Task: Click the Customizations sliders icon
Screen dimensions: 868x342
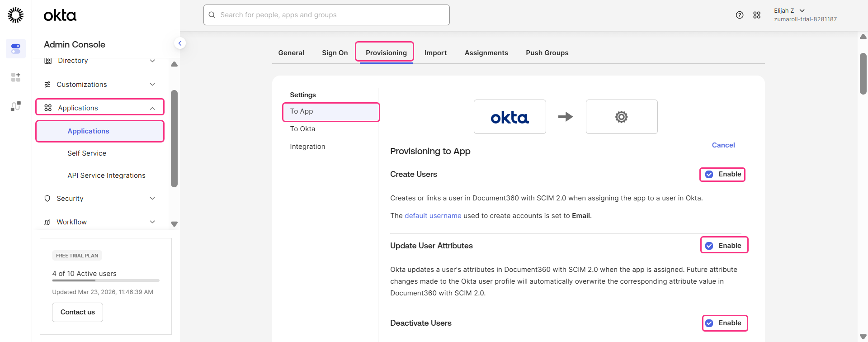Action: tap(47, 85)
